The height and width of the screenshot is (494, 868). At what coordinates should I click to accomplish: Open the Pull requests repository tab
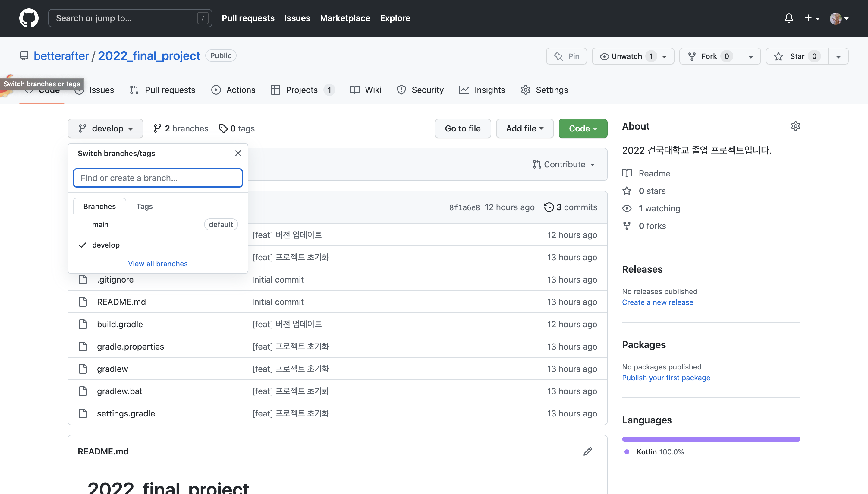[x=162, y=90]
